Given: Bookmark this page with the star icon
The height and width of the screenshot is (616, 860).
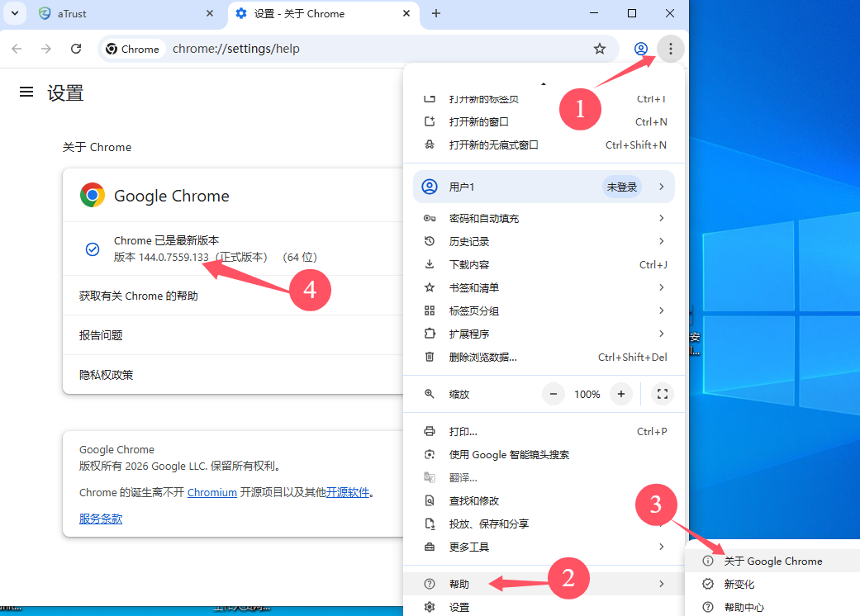Looking at the screenshot, I should pyautogui.click(x=600, y=49).
